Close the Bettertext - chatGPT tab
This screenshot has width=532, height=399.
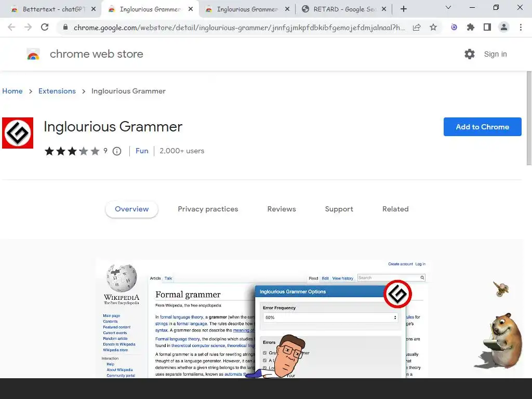94,9
